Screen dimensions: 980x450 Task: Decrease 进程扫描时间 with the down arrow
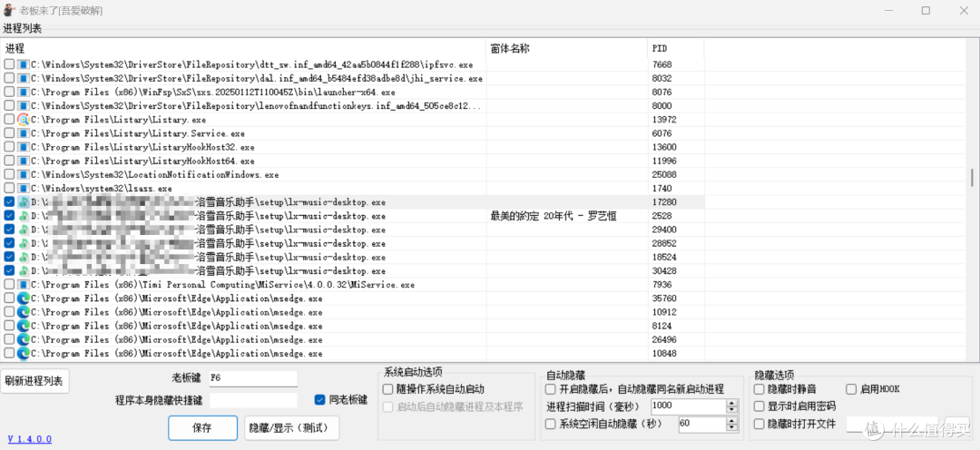[732, 410]
